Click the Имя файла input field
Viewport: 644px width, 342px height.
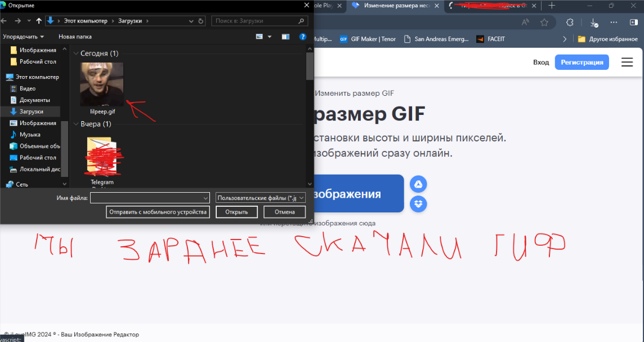click(149, 198)
